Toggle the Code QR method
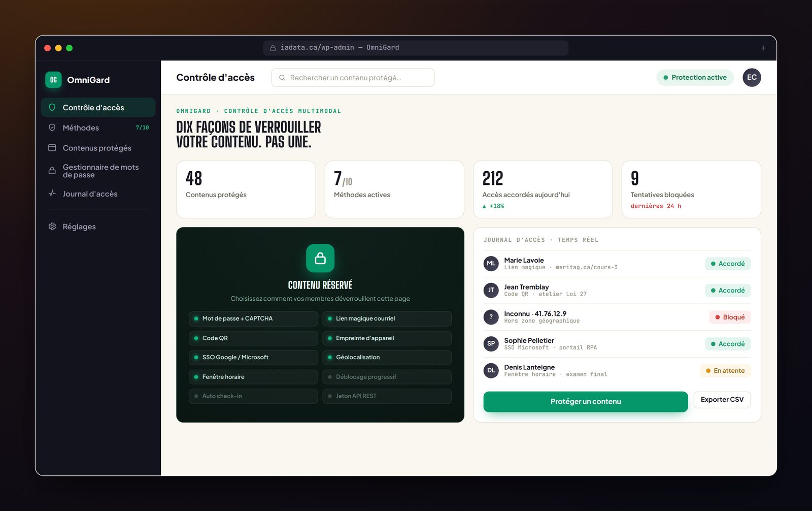This screenshot has width=812, height=511. coord(253,338)
